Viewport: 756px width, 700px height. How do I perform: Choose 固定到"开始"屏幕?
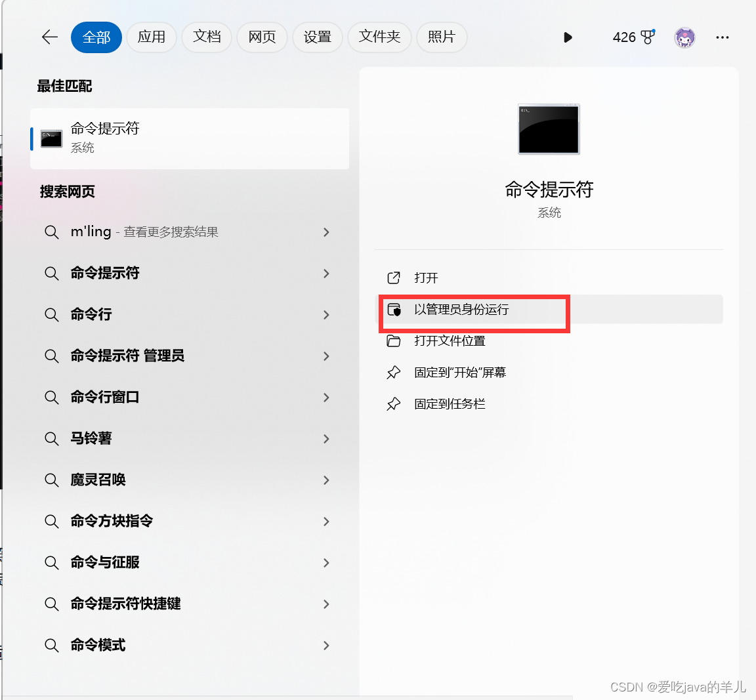pyautogui.click(x=549, y=372)
